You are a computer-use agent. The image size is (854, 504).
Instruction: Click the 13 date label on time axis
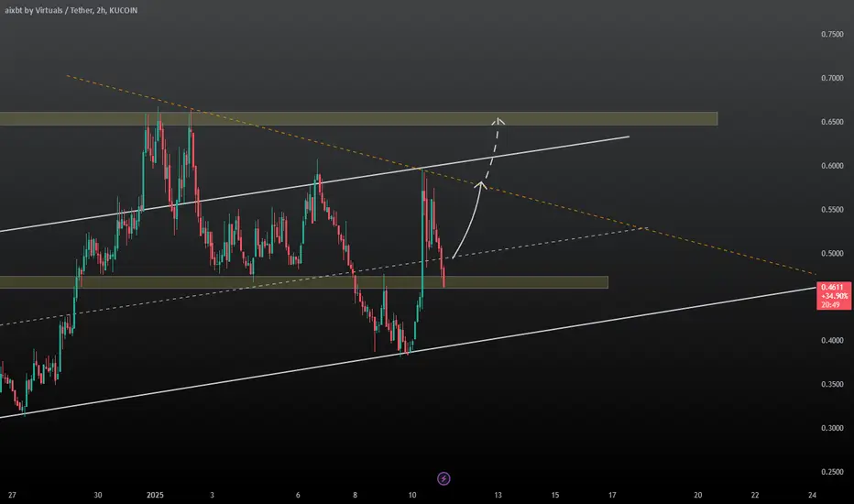coord(498,495)
